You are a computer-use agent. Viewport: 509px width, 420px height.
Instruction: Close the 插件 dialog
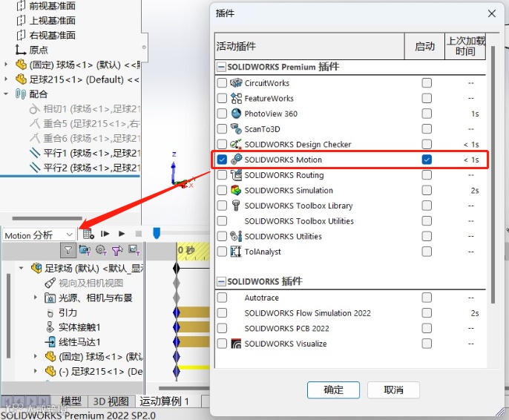pos(492,13)
